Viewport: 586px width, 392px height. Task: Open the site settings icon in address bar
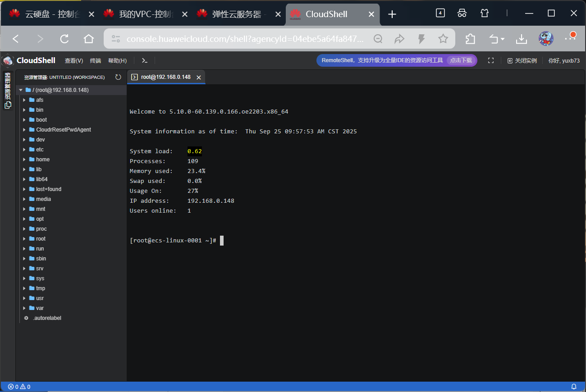(116, 39)
